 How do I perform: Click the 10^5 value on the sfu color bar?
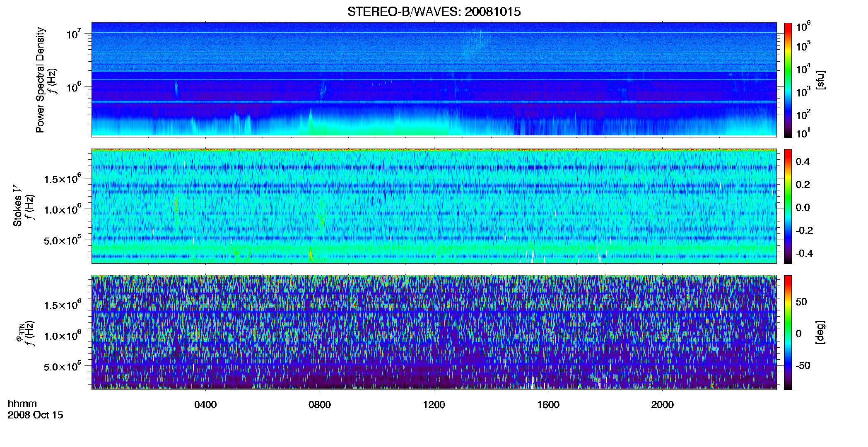click(803, 46)
